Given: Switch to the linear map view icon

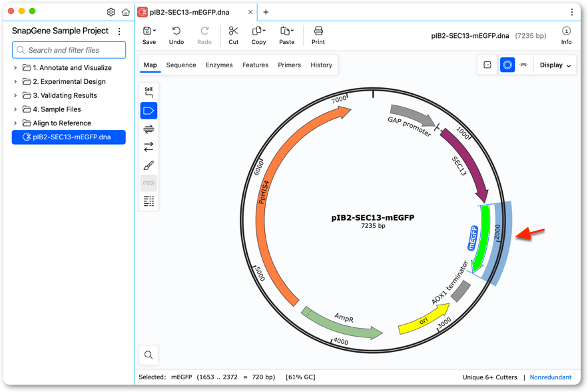Looking at the screenshot, I should click(x=524, y=65).
